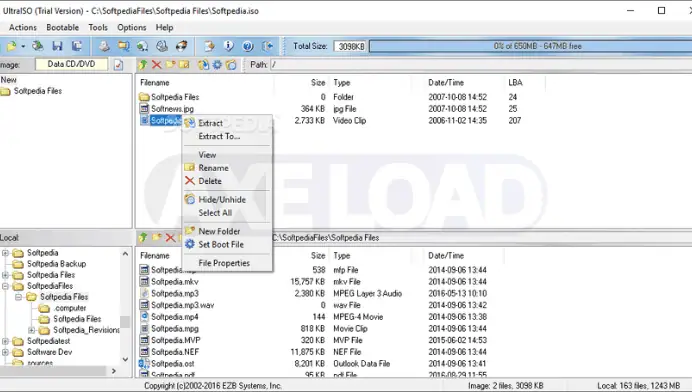Expand the Softpedia_Revisions tree node

tap(32, 330)
